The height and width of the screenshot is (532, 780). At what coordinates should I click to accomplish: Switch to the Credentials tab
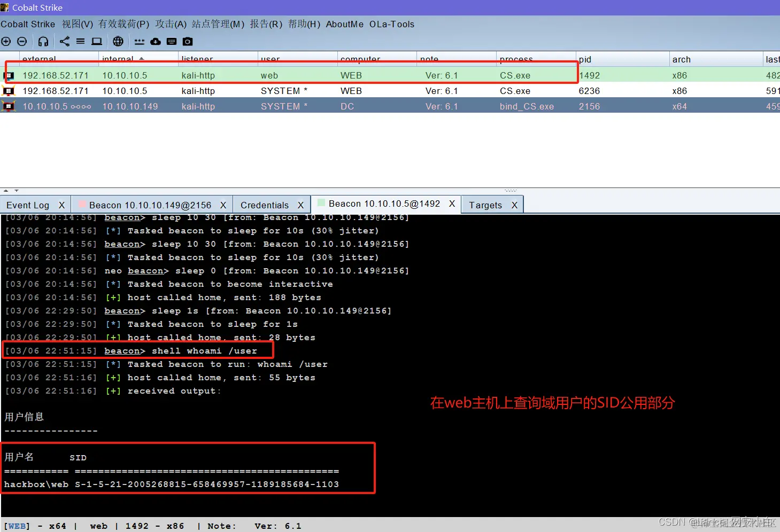tap(265, 205)
